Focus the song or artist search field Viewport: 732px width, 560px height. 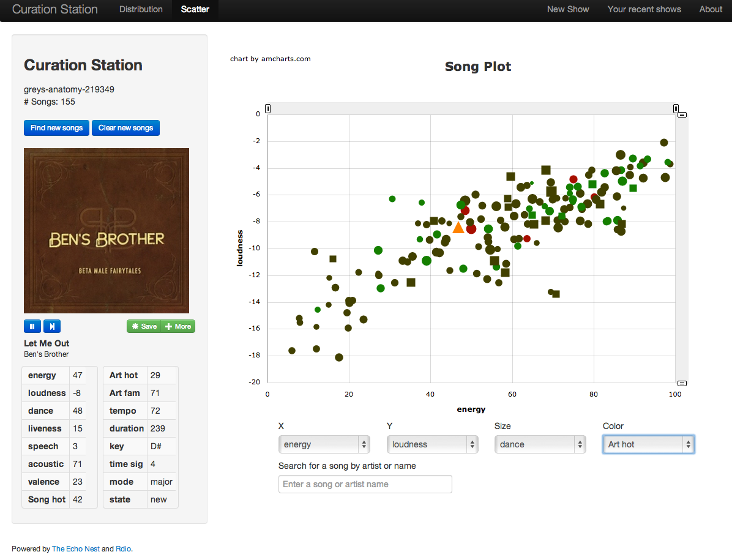(x=365, y=484)
